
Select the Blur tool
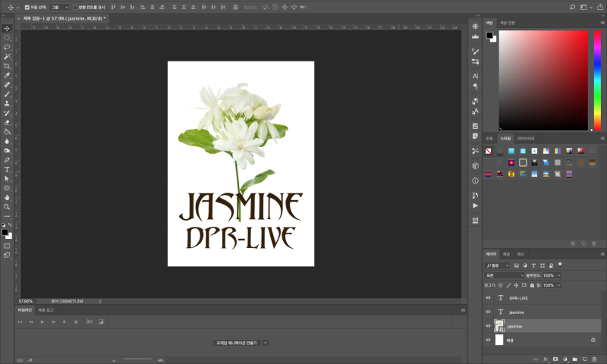coord(7,141)
